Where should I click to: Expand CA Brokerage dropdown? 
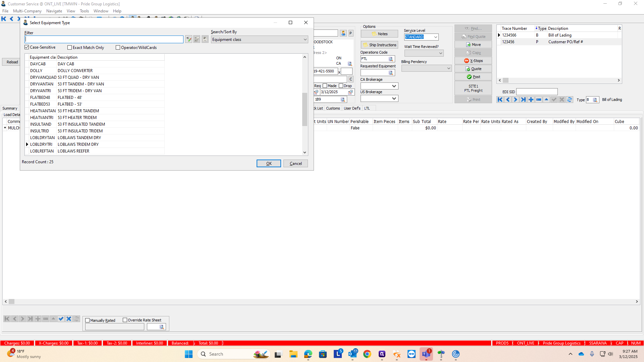click(x=394, y=86)
